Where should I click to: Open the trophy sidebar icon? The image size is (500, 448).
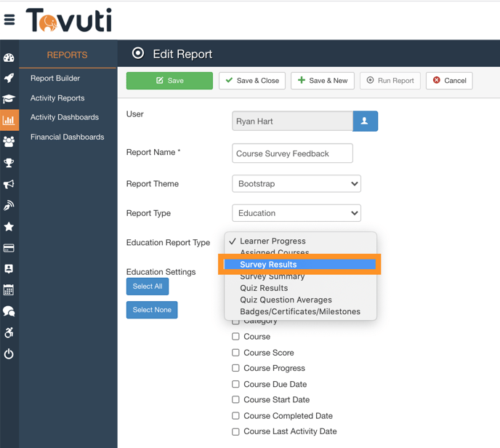click(x=9, y=163)
